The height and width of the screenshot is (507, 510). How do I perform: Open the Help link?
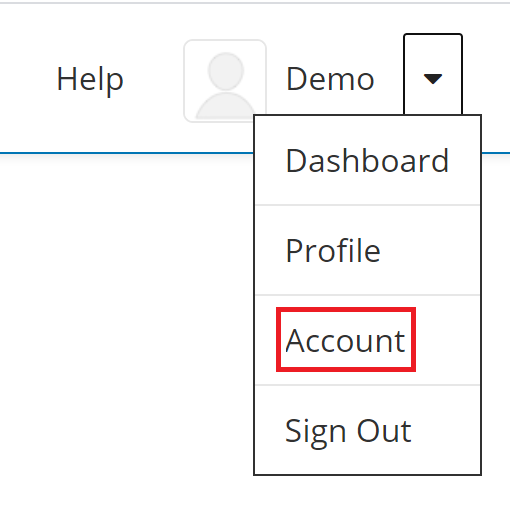pos(90,79)
